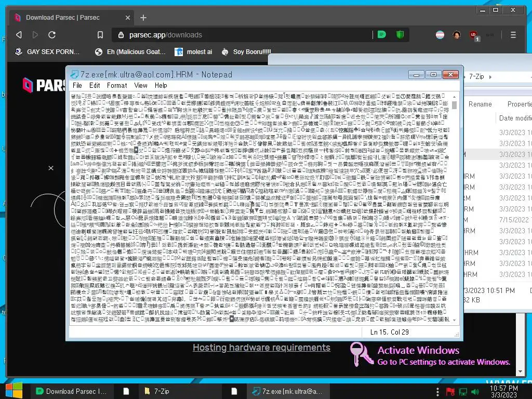Open Notepad Help menu
532x399 pixels.
[x=161, y=86]
